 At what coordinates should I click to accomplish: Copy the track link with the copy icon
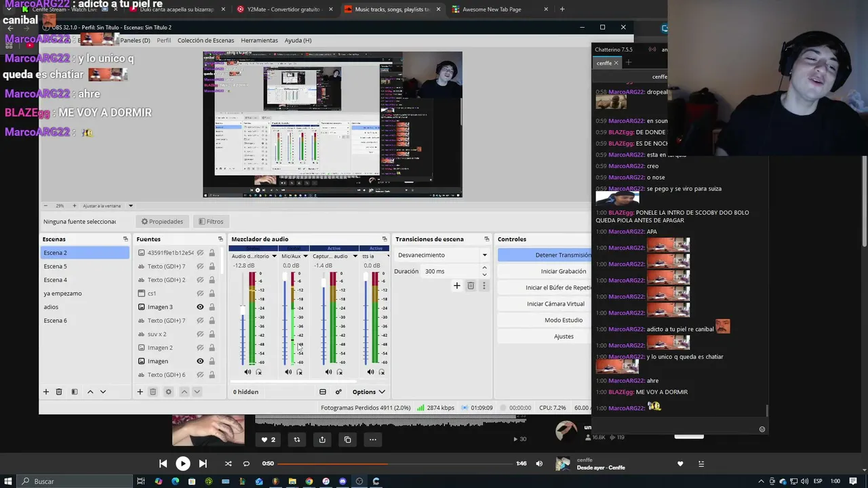tap(347, 439)
